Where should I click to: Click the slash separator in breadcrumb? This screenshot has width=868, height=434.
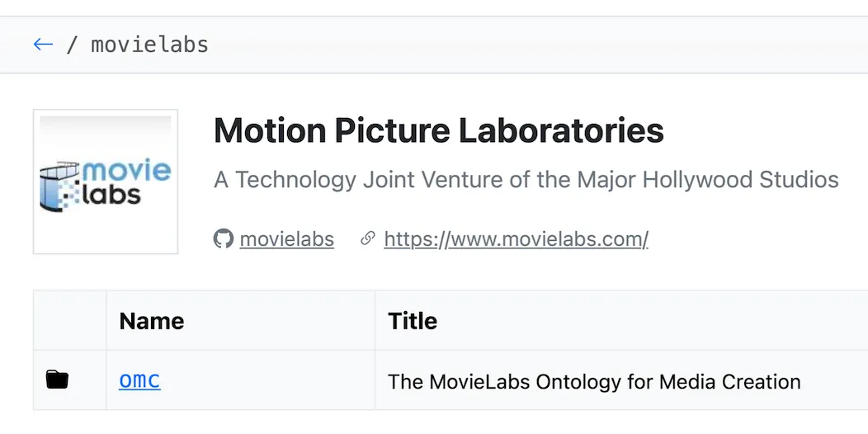pos(72,45)
